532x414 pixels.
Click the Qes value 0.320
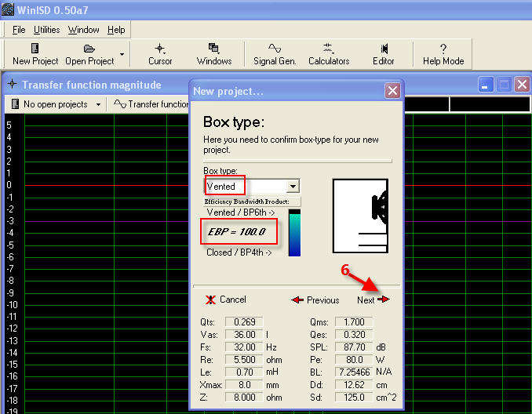point(354,335)
